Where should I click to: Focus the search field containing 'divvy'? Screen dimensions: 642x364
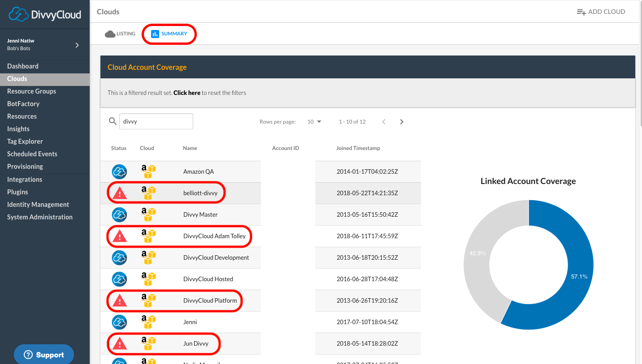tap(156, 121)
